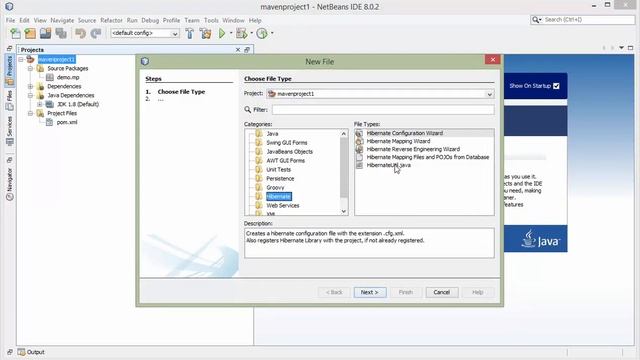Screen dimensions: 640x360
Task: Select the JavaBeans Objects category
Action: click(x=289, y=152)
